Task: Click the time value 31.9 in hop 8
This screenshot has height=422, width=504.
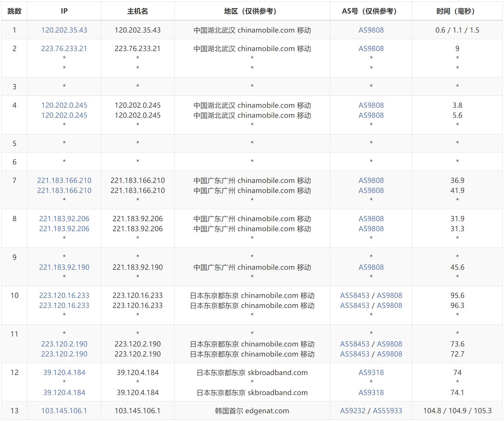Action: coord(457,219)
